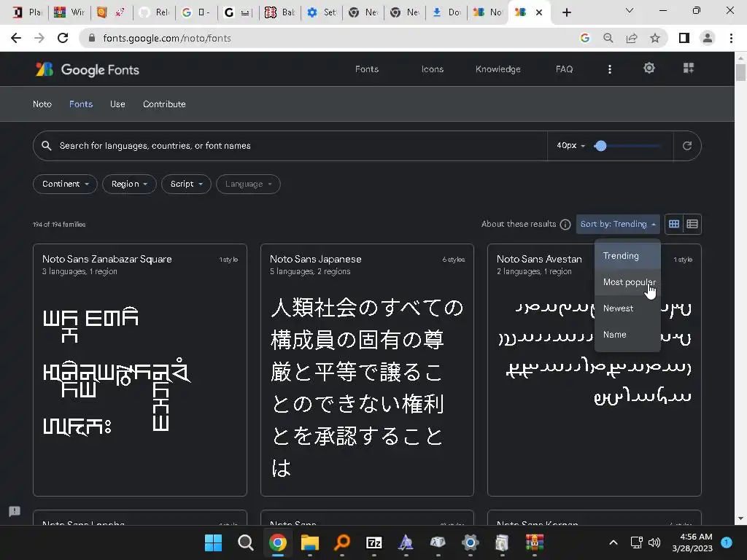The height and width of the screenshot is (560, 747).
Task: Switch to the Downloads browser tab
Action: [446, 12]
